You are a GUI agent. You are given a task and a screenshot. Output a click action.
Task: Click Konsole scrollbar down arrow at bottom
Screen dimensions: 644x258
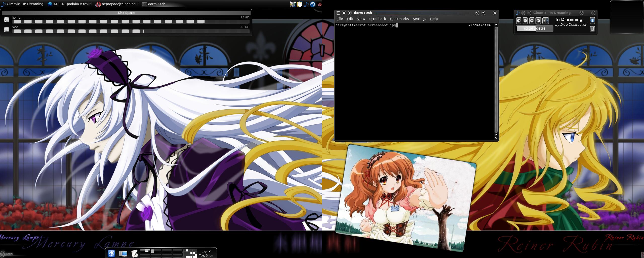click(496, 138)
